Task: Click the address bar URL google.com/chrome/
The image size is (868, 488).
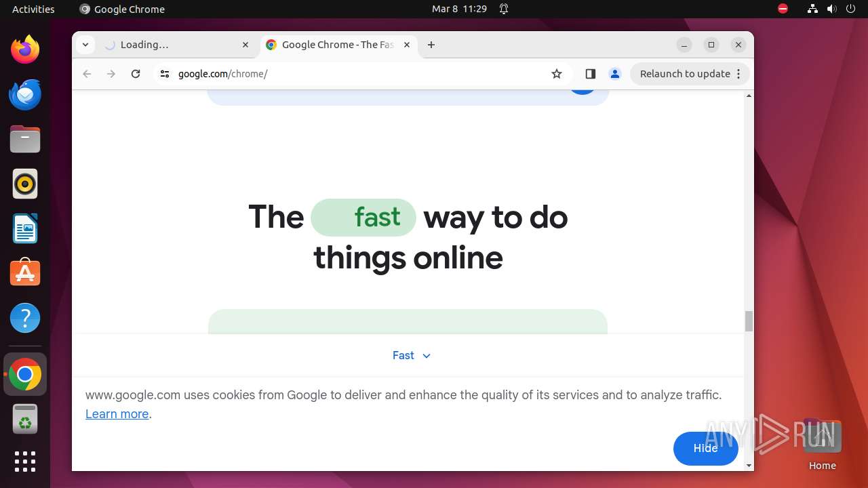Action: tap(223, 74)
